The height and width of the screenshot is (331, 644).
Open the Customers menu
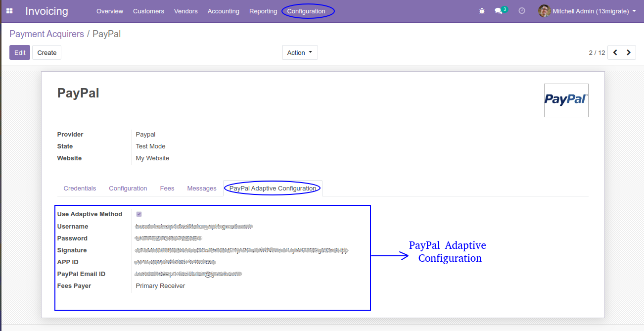[148, 11]
